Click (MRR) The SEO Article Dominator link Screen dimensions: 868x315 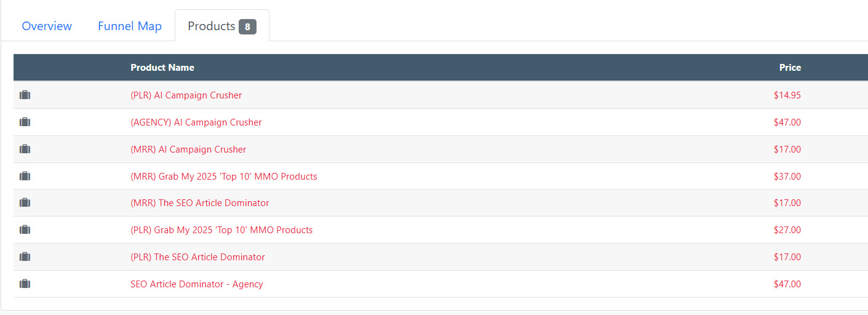pos(199,203)
